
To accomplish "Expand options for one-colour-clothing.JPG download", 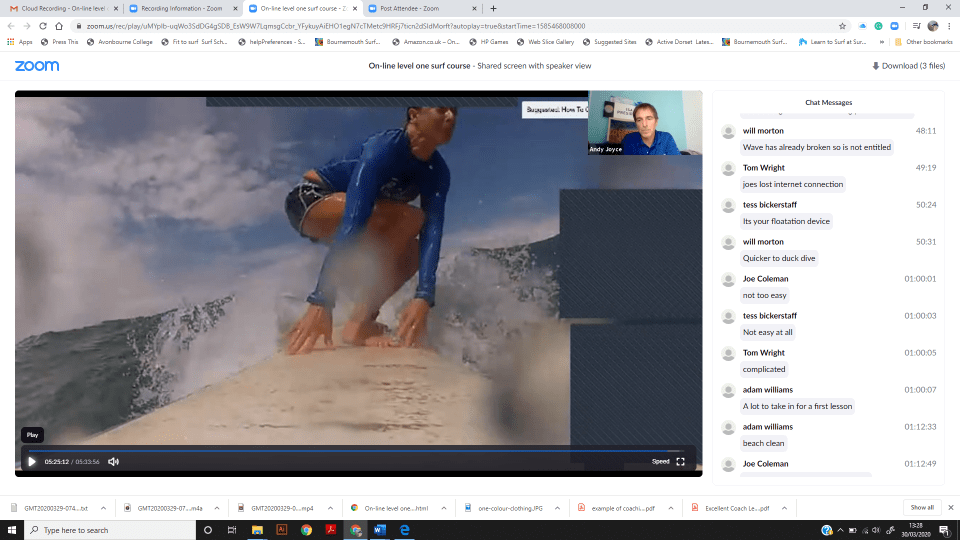I will (556, 507).
